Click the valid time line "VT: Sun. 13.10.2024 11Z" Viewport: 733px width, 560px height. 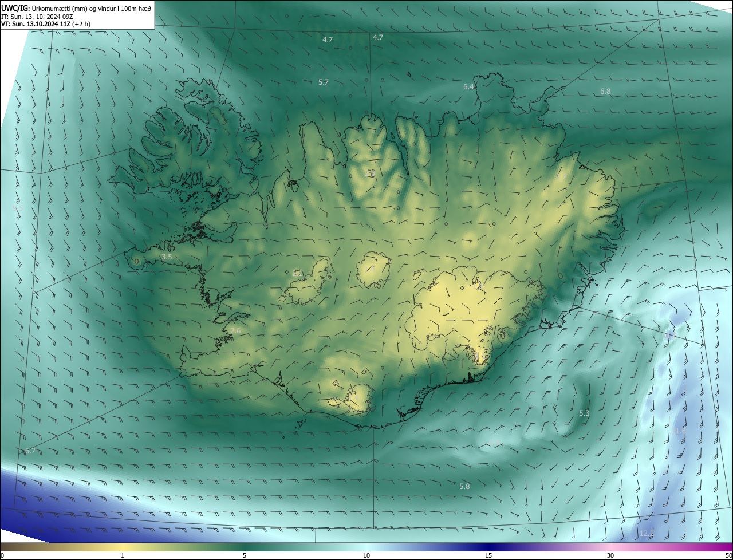pyautogui.click(x=37, y=24)
